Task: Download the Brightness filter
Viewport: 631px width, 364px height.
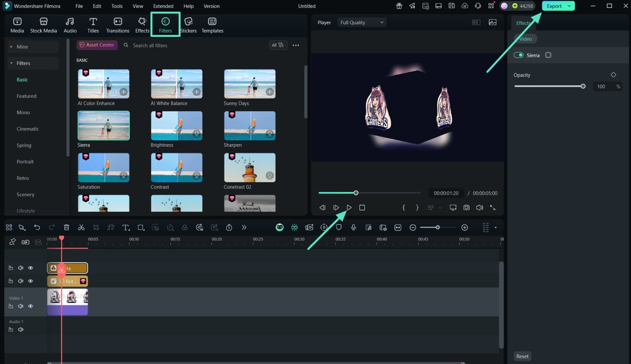Action: [197, 133]
